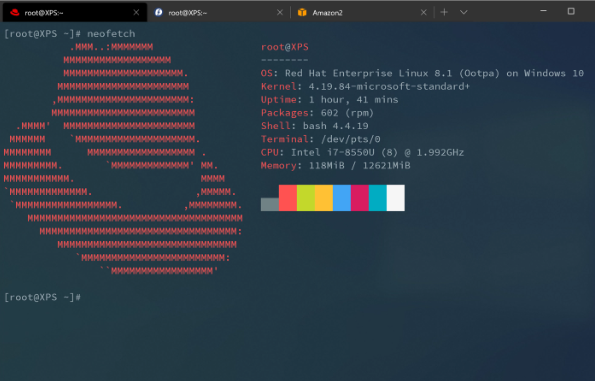Click the Uptime '1 hour, 41 mins' value
Image resolution: width=595 pixels, height=381 pixels.
(353, 100)
